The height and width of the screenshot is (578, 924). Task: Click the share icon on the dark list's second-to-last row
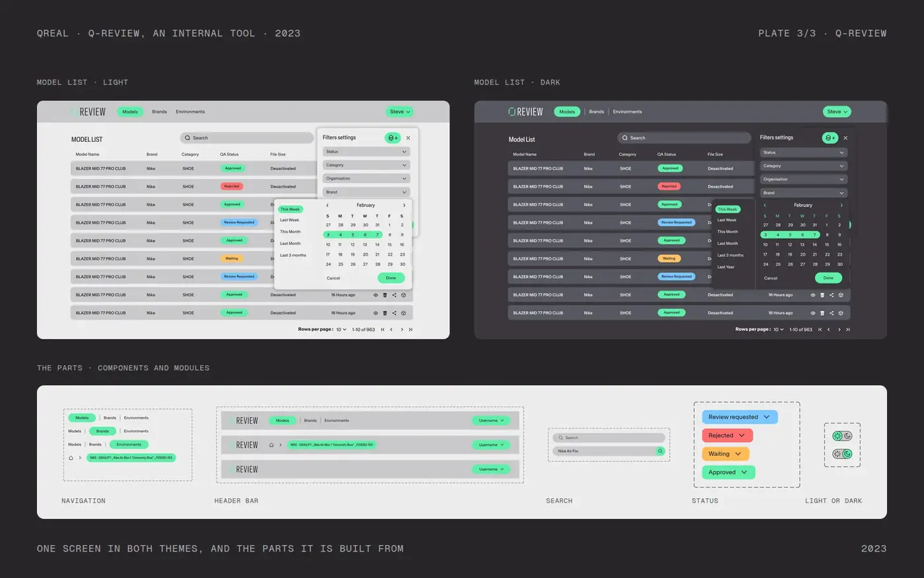(832, 295)
